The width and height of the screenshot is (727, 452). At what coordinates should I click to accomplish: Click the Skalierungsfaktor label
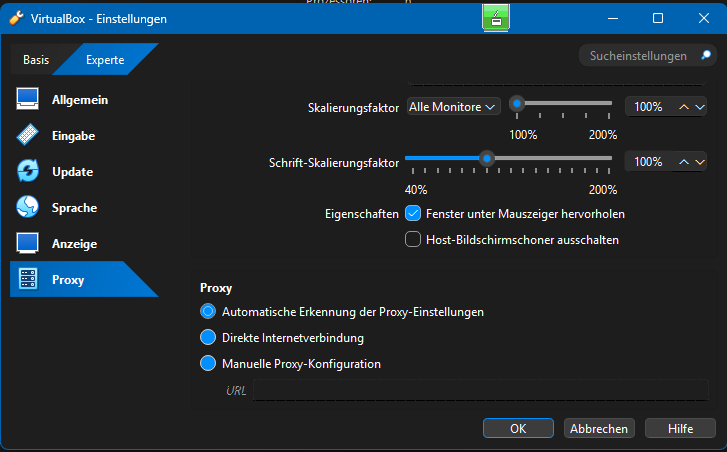pyautogui.click(x=353, y=108)
